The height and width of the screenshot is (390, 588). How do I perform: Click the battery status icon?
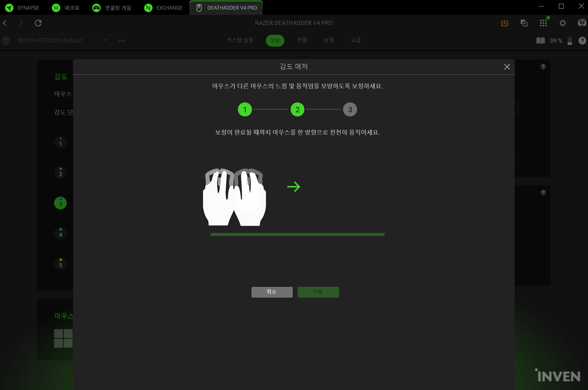coord(570,41)
